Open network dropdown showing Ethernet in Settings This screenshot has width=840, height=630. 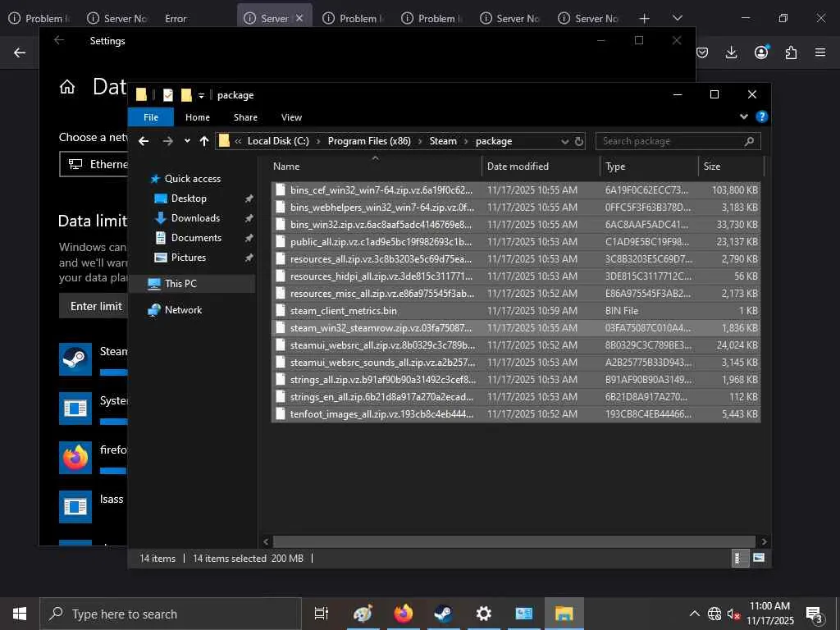tap(94, 164)
